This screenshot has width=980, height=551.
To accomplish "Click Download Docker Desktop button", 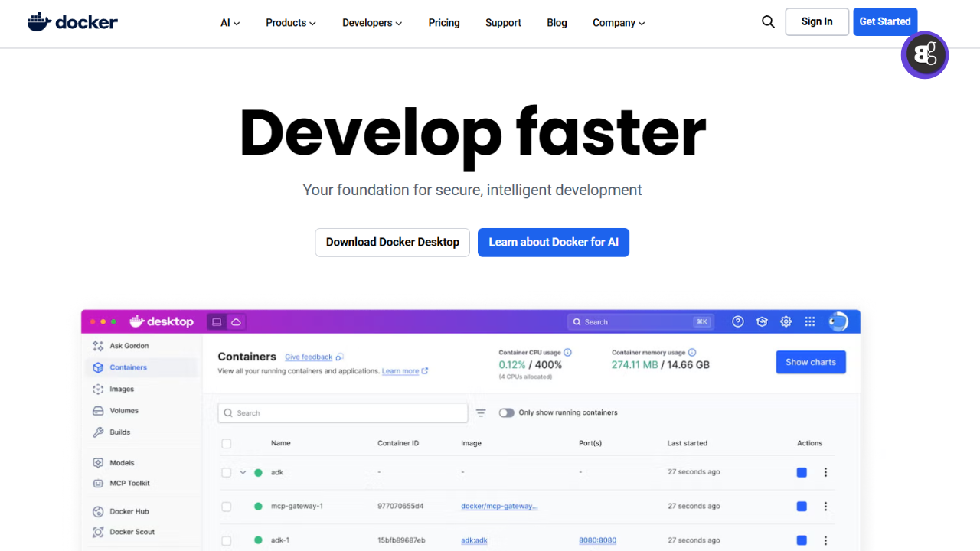I will (x=392, y=242).
